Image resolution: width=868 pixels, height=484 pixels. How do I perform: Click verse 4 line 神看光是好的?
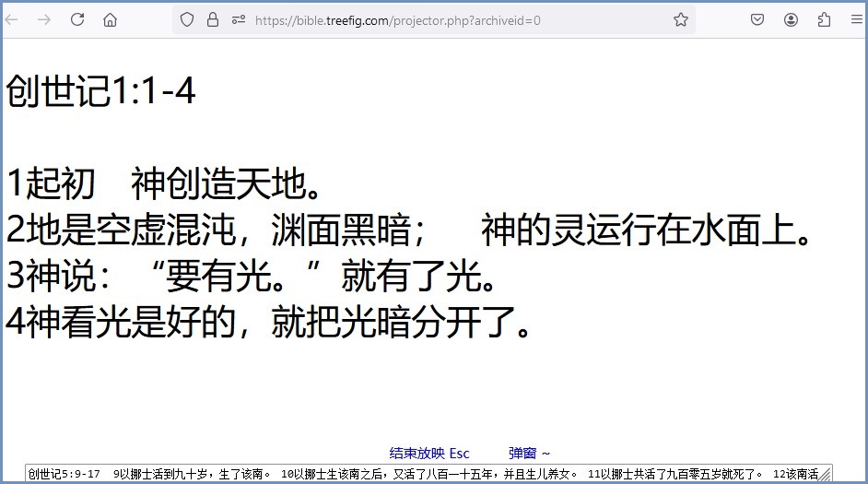(267, 322)
